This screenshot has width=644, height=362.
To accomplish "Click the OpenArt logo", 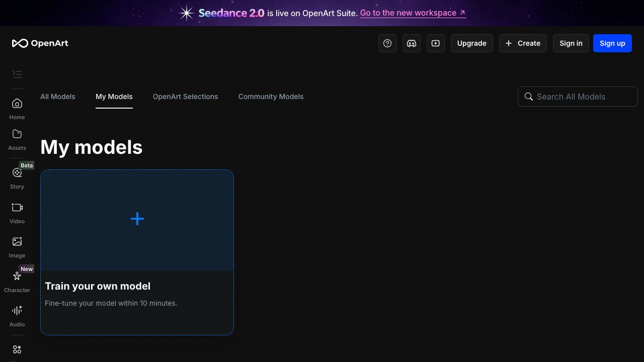I will pos(40,43).
